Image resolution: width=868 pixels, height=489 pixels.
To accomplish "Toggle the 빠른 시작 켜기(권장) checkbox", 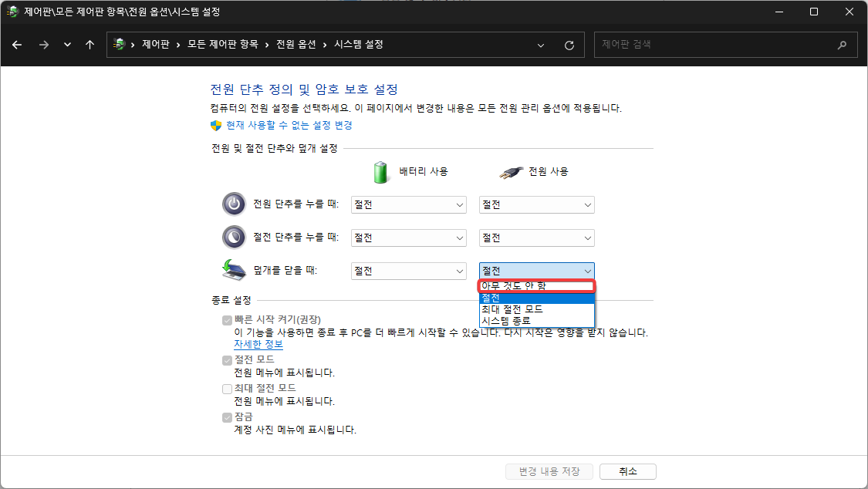I will (x=227, y=321).
